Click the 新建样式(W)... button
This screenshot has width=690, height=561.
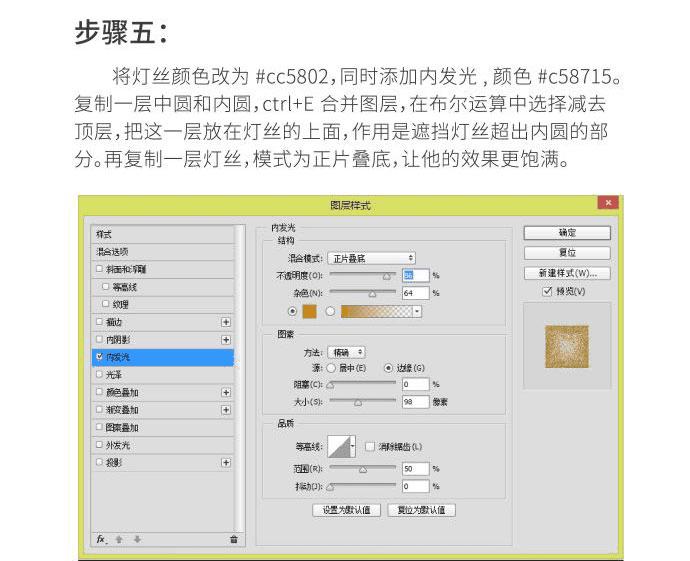pos(567,273)
